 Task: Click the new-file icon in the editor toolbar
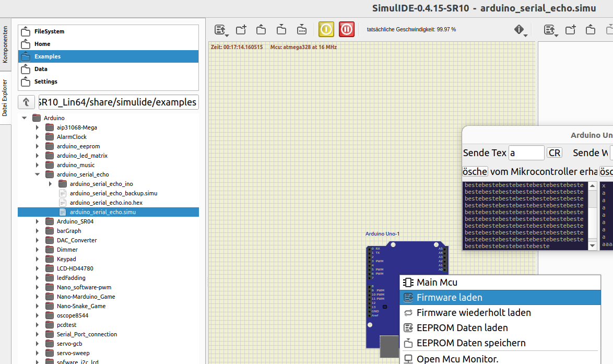point(571,29)
